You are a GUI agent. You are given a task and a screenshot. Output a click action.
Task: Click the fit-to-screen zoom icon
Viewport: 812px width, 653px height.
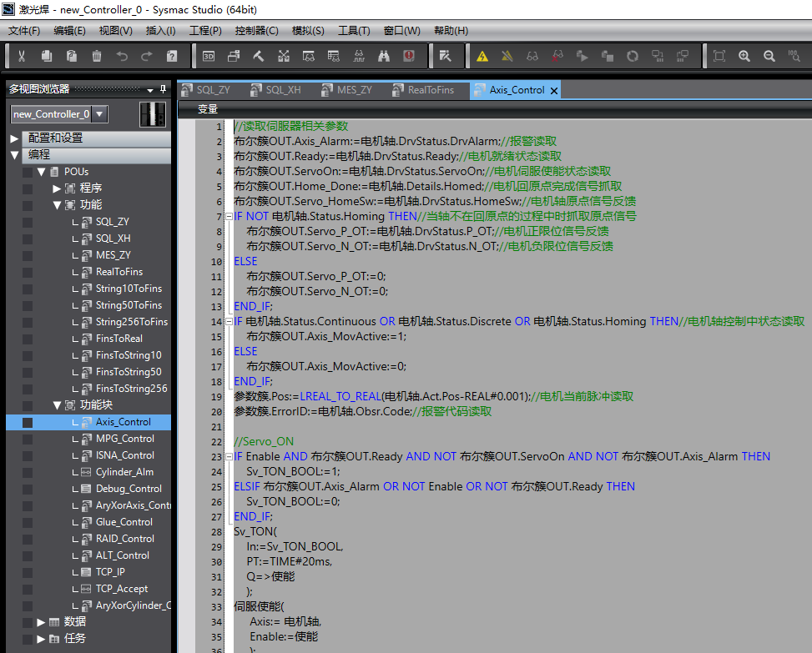click(719, 56)
